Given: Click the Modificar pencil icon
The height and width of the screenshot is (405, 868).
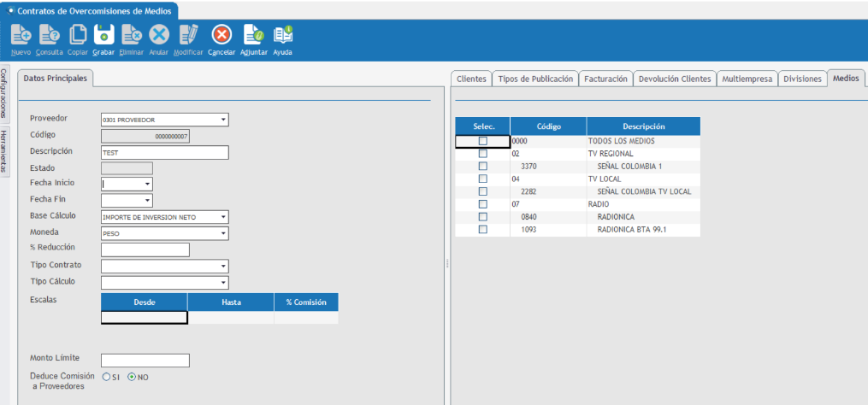Looking at the screenshot, I should point(187,35).
